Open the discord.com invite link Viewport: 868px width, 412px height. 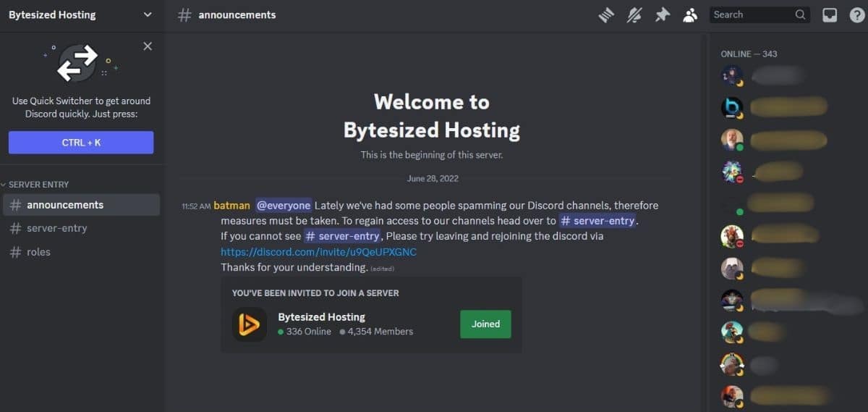coord(319,252)
